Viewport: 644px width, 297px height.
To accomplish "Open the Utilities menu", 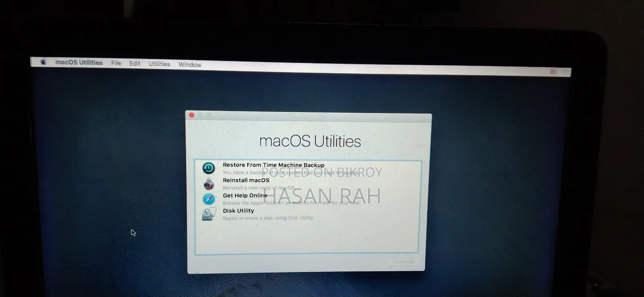I will point(159,64).
